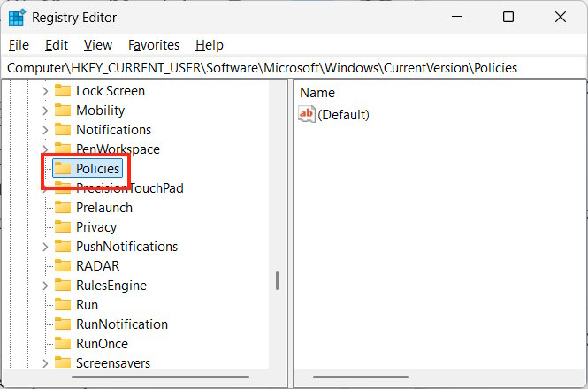Image resolution: width=588 pixels, height=389 pixels.
Task: Click the Name column header
Action: 317,93
